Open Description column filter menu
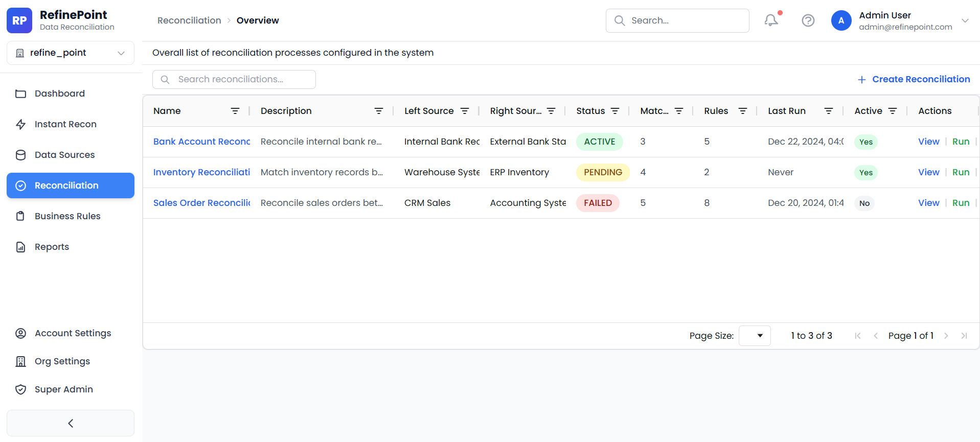The image size is (980, 442). pos(379,111)
